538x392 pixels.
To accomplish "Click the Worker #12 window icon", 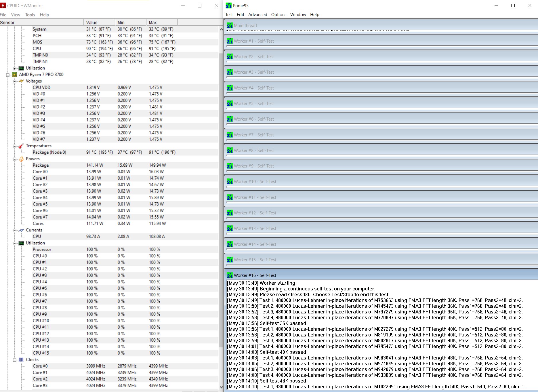I will [230, 213].
